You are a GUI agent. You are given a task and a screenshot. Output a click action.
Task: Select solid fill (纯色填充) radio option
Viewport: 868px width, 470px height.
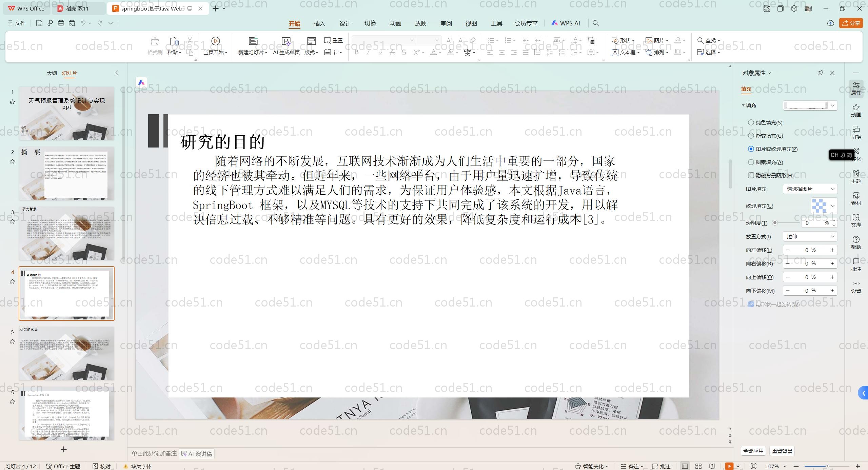point(751,122)
